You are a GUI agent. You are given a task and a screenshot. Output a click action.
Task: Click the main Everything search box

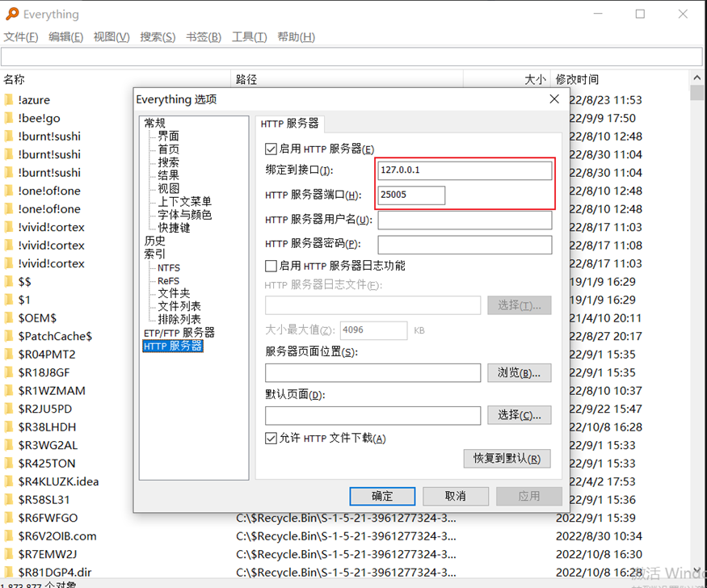[351, 57]
